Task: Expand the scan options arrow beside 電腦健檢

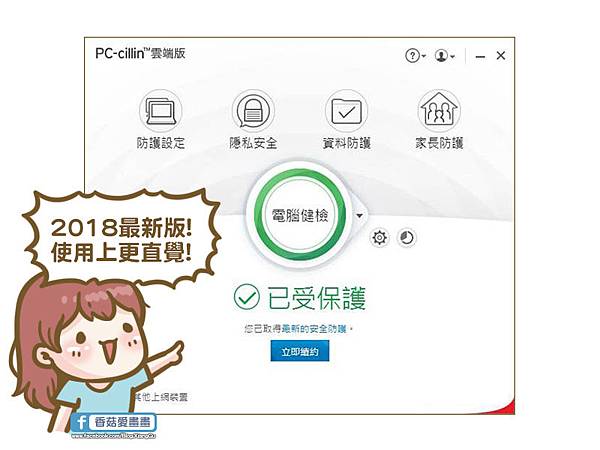Action: [x=359, y=216]
